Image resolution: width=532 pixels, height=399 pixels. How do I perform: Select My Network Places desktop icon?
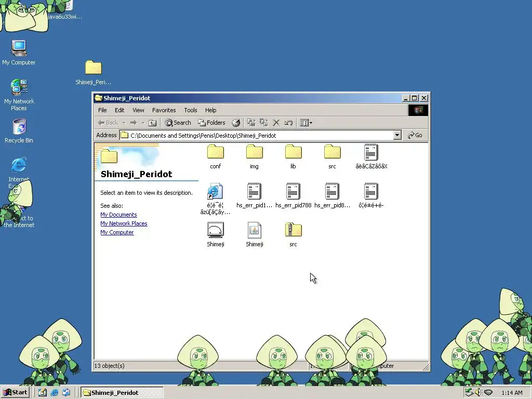[19, 95]
